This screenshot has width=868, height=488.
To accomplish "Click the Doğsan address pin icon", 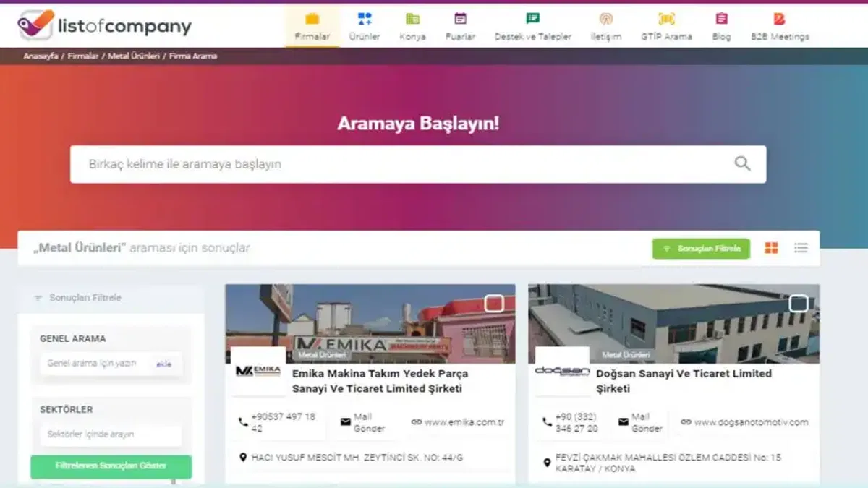I will click(547, 463).
